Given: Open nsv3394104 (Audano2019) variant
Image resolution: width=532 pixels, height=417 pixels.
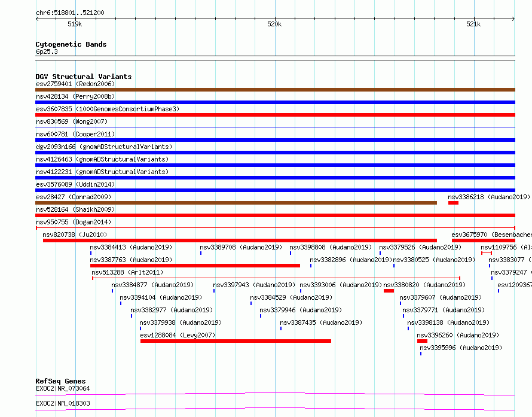Looking at the screenshot, I should [161, 297].
